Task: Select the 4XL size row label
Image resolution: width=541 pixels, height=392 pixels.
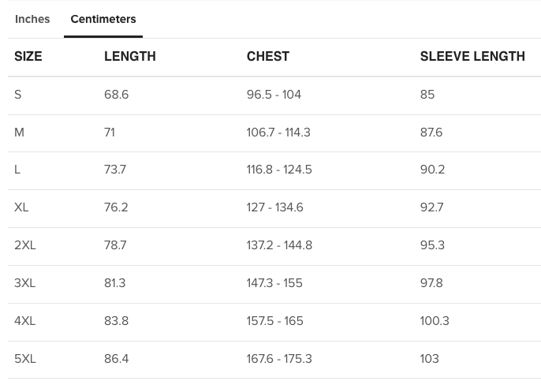Action: click(25, 321)
